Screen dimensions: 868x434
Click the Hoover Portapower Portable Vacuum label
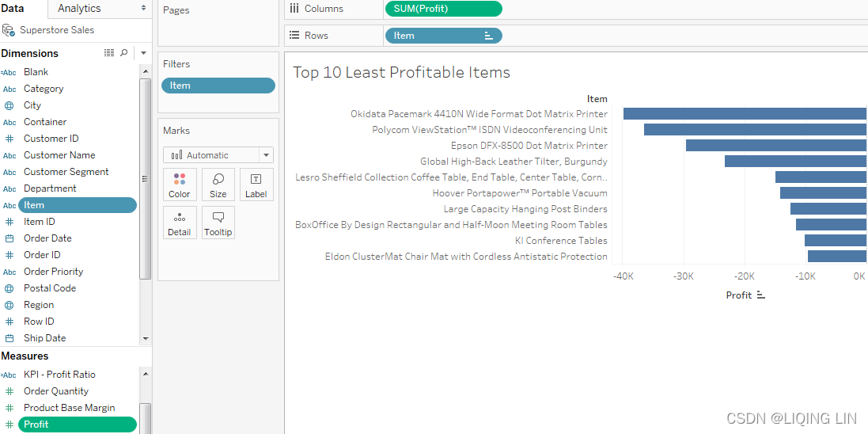tap(520, 193)
